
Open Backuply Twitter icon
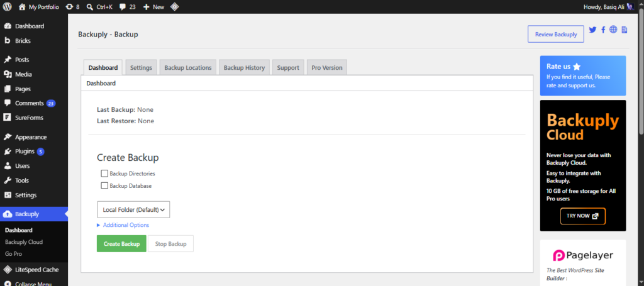point(592,30)
